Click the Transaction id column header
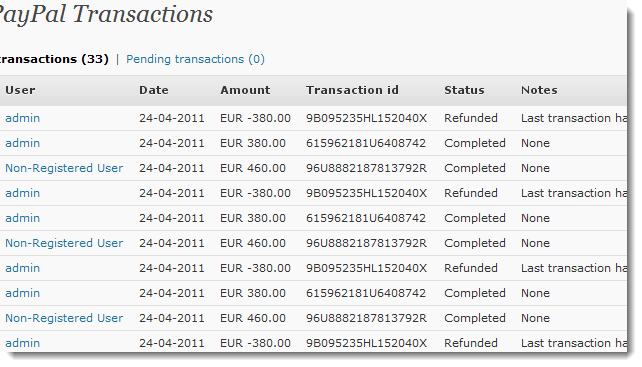 (352, 90)
